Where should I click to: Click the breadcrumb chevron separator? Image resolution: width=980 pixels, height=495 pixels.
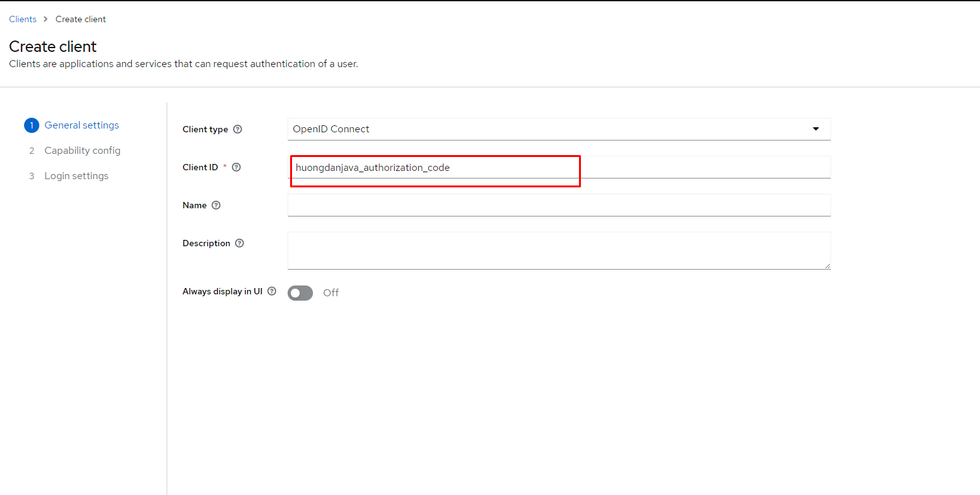pyautogui.click(x=46, y=19)
